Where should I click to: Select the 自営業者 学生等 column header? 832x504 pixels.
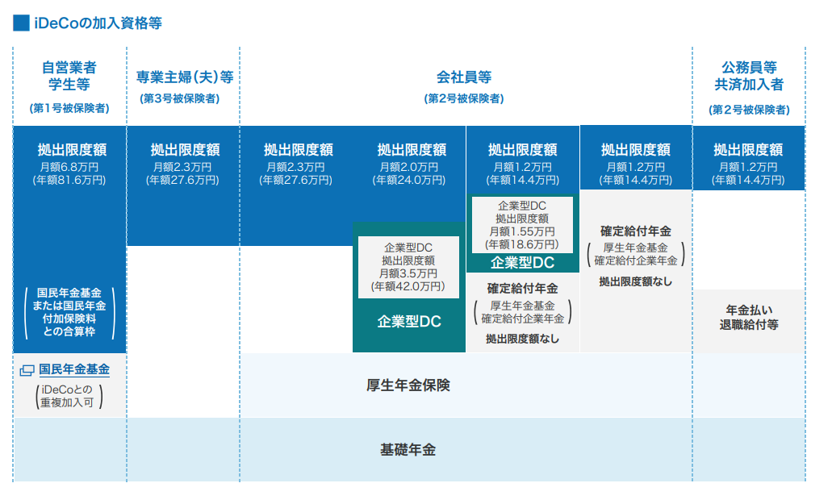69,76
